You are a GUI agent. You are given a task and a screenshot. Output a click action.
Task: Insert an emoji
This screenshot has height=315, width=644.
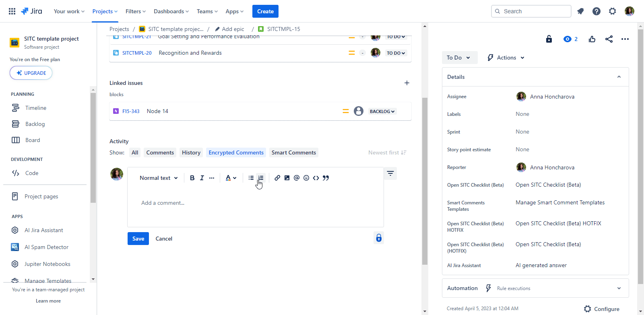pos(306,178)
